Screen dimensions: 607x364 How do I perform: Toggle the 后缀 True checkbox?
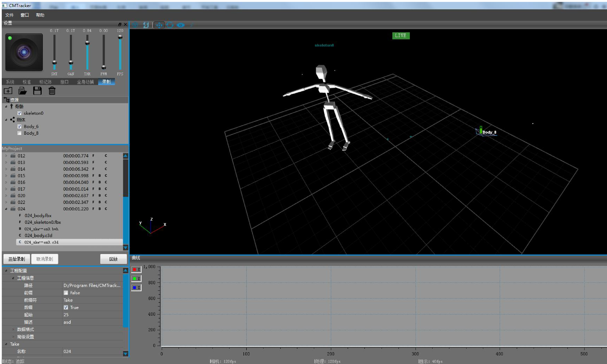66,307
